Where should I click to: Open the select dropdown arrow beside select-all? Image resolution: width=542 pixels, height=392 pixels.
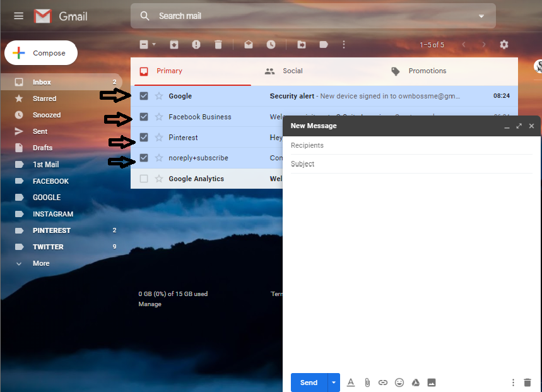pos(154,45)
